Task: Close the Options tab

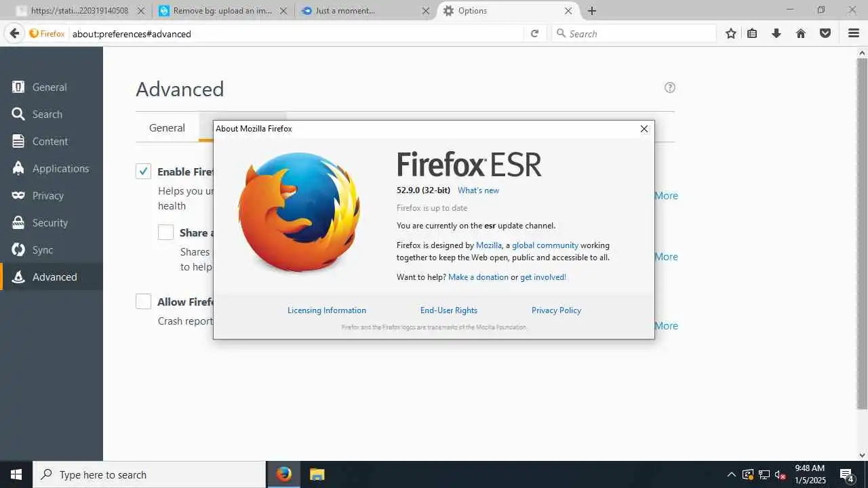Action: point(568,11)
